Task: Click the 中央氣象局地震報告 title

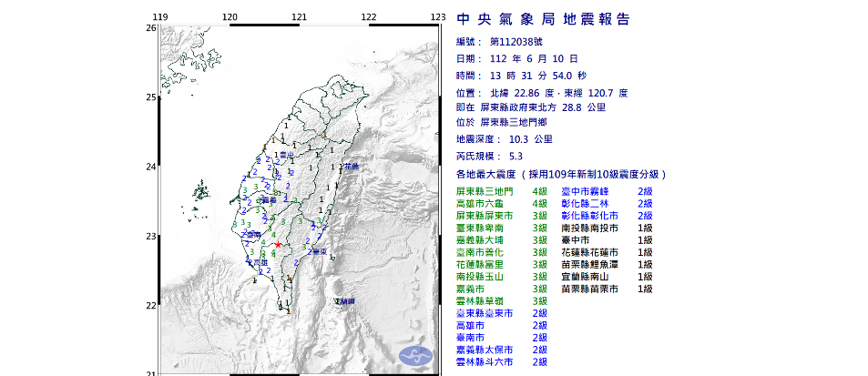Action: tap(543, 20)
